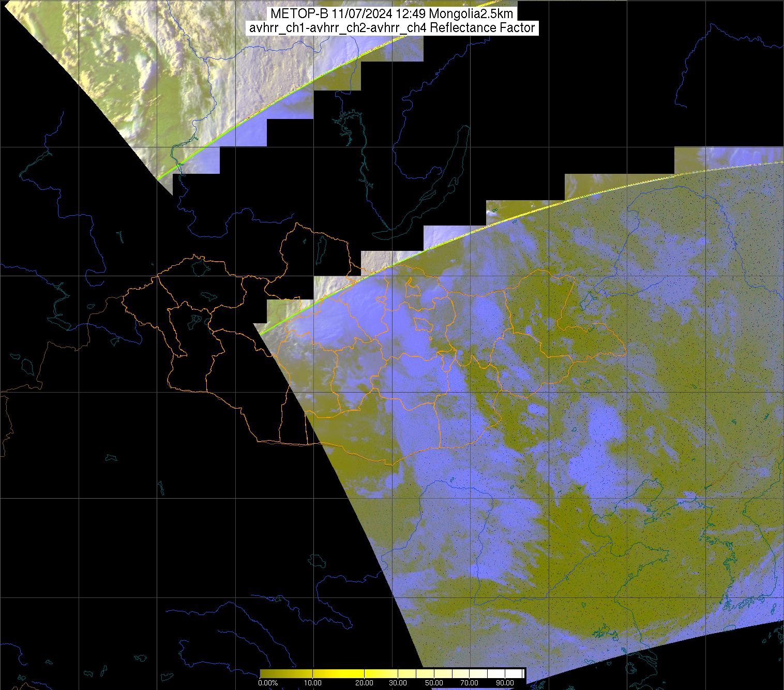This screenshot has height=690, width=784.
Task: Click the '30.00' color bar label
Action: [399, 684]
